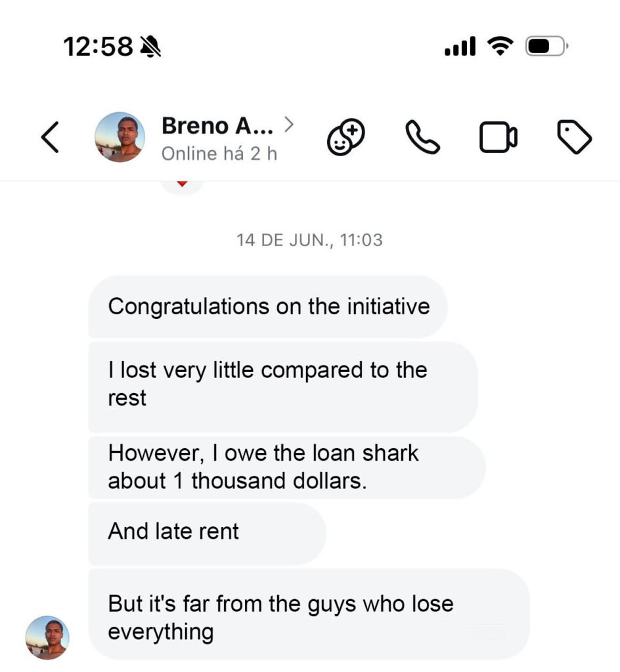Image resolution: width=620 pixels, height=672 pixels.
Task: Open the add sticker avatar icon
Action: point(346,138)
